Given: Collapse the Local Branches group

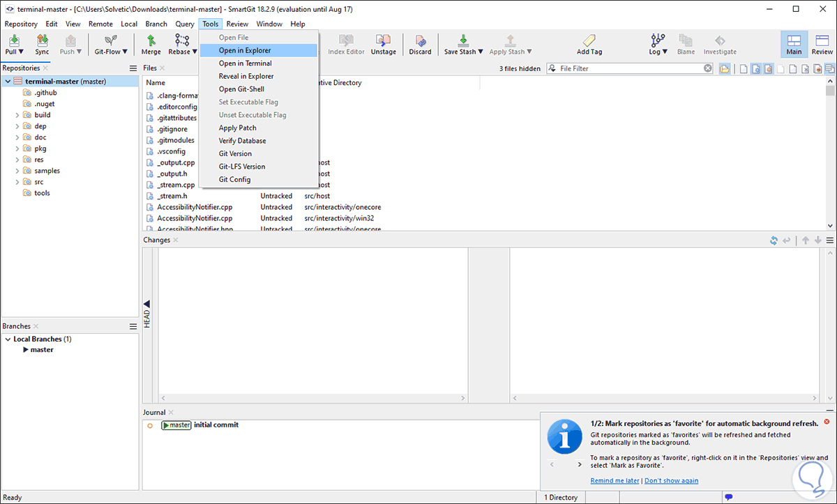Looking at the screenshot, I should tap(7, 339).
